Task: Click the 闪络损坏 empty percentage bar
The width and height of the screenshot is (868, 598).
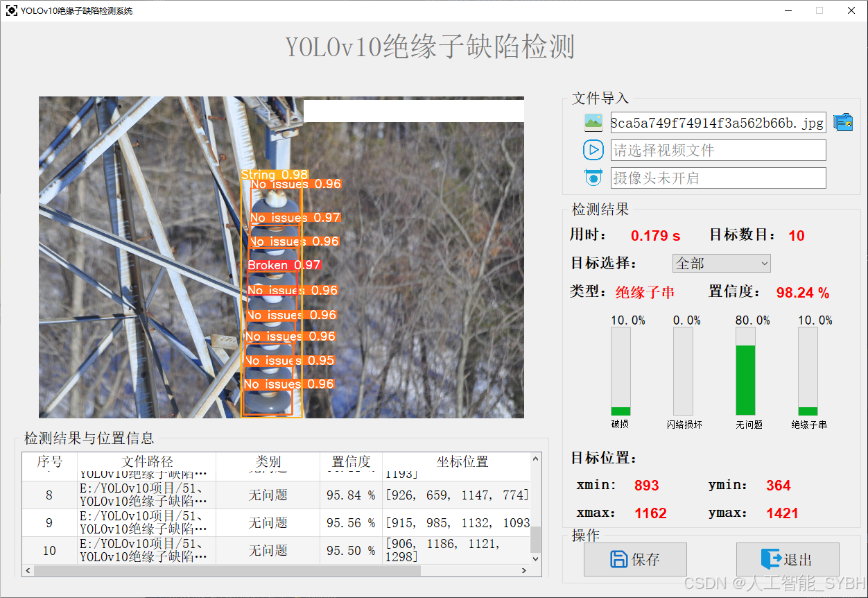Action: click(x=683, y=371)
